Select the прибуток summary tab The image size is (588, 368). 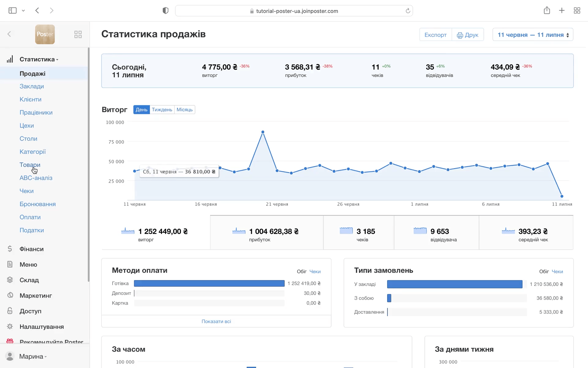[x=266, y=232]
